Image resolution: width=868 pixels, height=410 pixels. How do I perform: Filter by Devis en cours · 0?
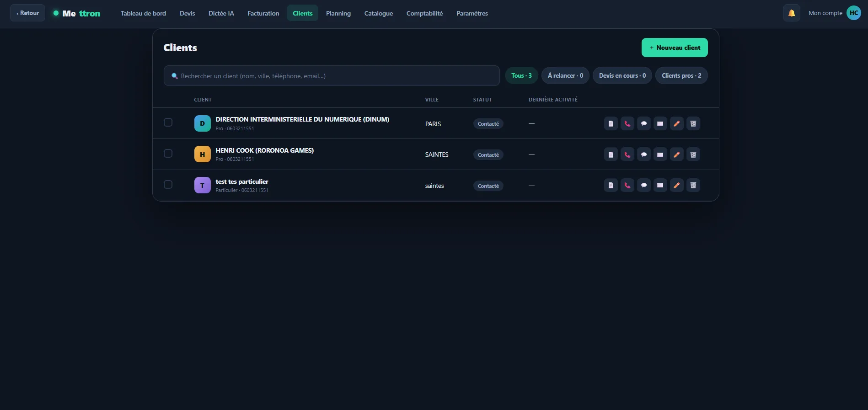point(622,75)
